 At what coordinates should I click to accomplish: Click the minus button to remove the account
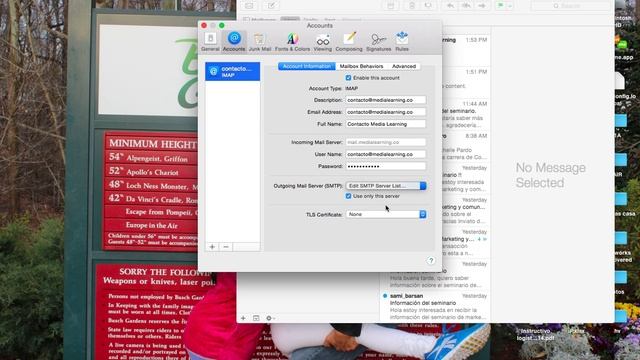[226, 247]
